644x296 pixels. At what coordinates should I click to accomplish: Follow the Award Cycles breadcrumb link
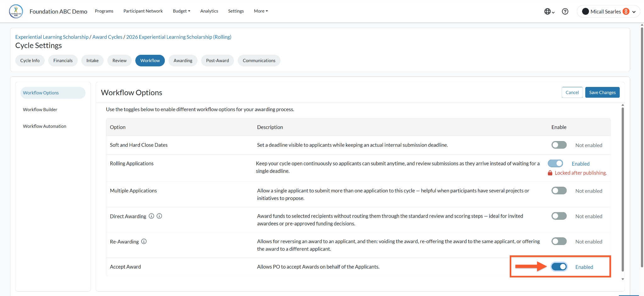(x=107, y=37)
